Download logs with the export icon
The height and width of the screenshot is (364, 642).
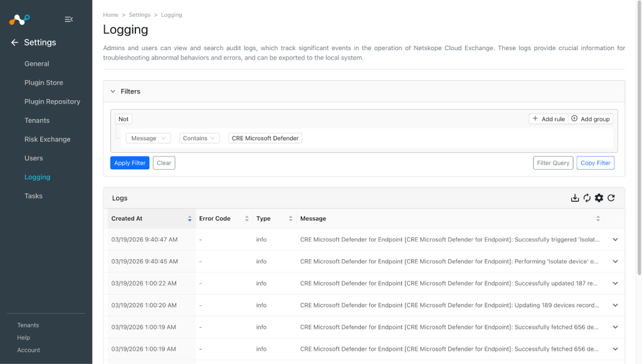tap(575, 198)
